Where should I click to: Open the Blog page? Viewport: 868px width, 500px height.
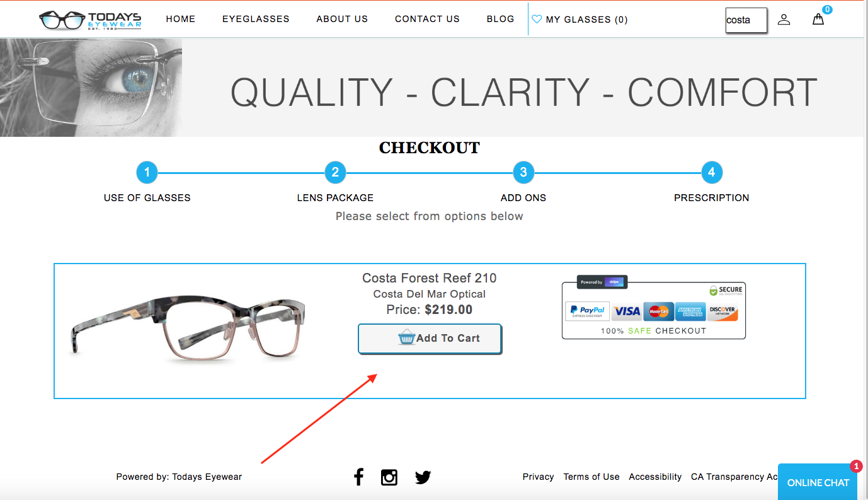[501, 19]
